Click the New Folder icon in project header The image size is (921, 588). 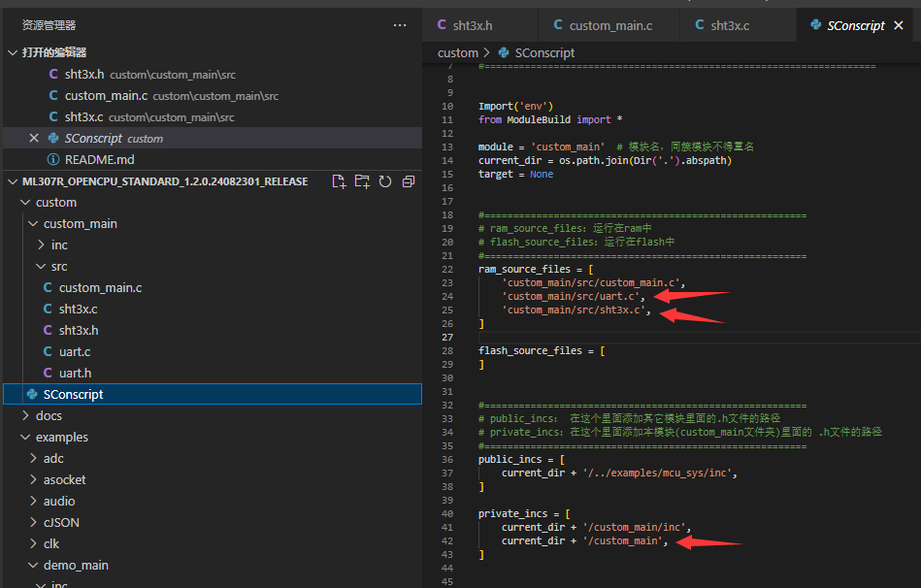point(362,181)
